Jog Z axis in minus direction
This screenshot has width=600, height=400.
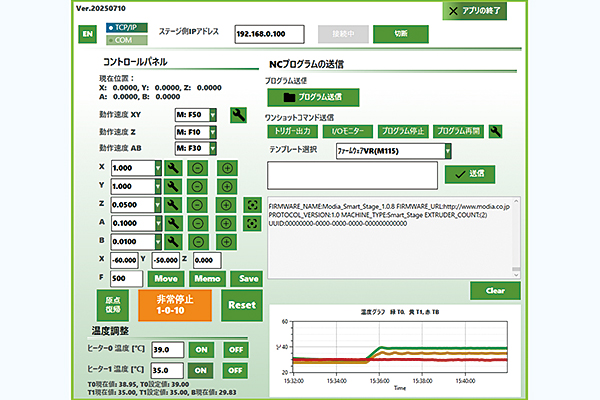197,205
